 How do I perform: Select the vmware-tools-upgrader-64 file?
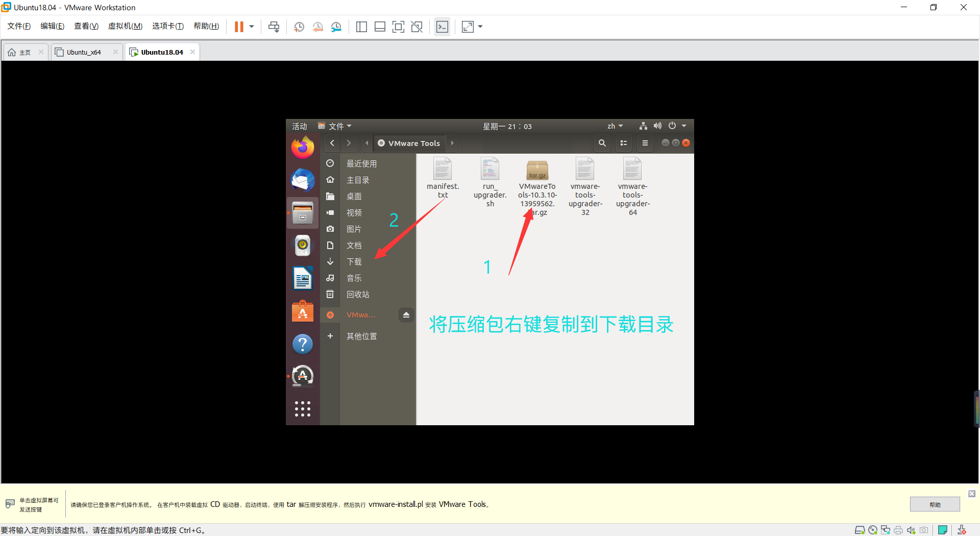633,187
